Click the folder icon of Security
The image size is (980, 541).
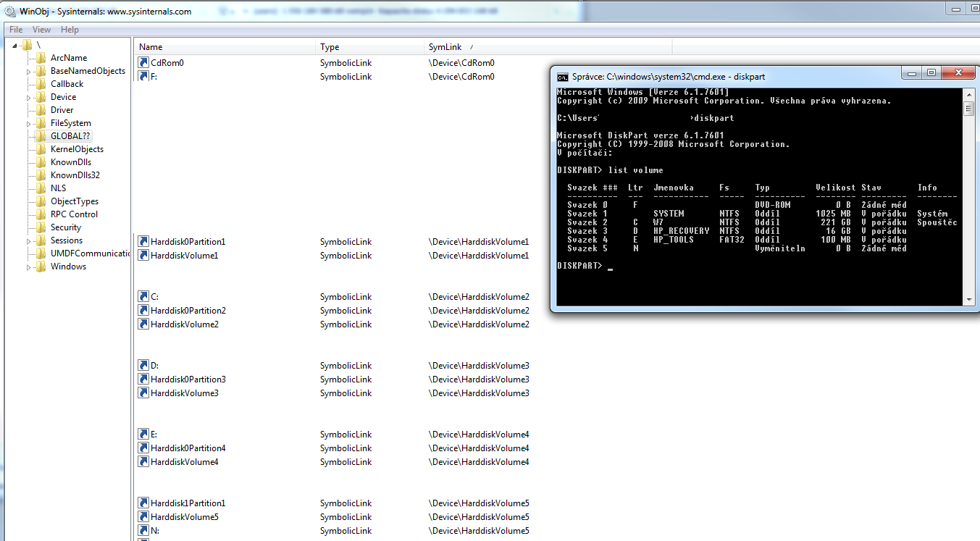pyautogui.click(x=41, y=227)
